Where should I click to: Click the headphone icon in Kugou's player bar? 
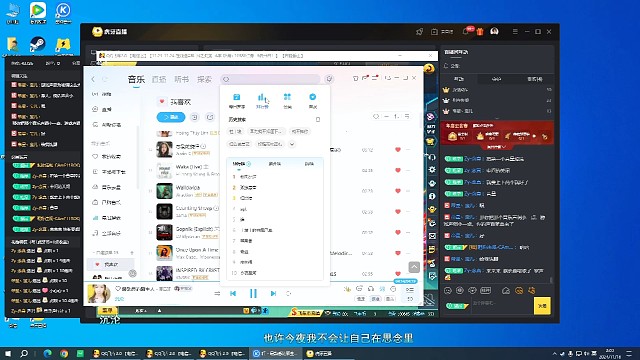click(371, 289)
